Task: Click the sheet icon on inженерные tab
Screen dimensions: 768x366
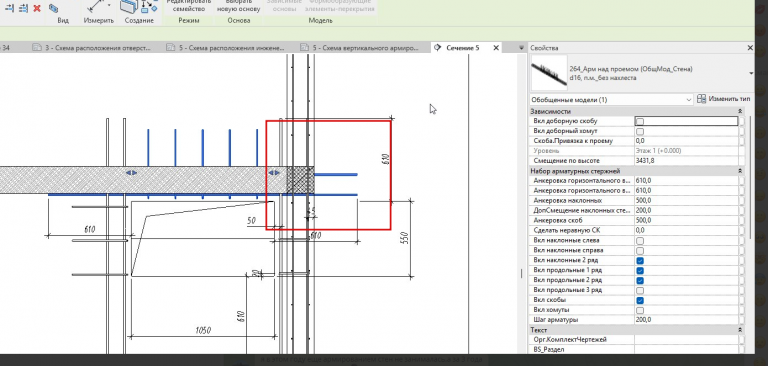Action: (170, 48)
